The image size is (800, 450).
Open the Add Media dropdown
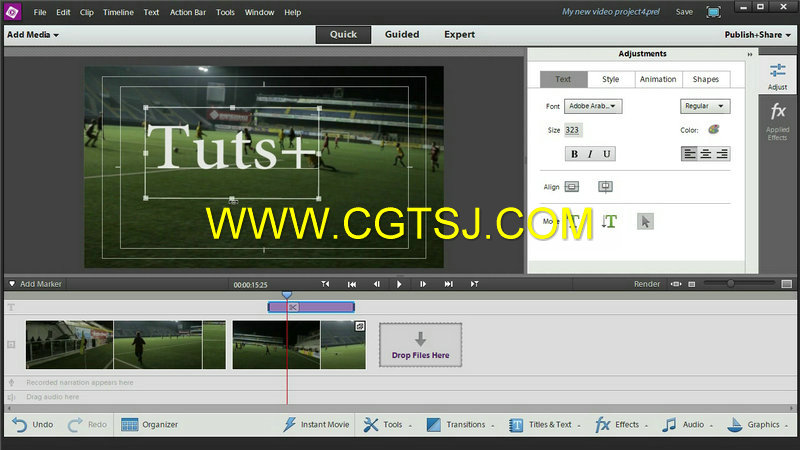tap(33, 35)
